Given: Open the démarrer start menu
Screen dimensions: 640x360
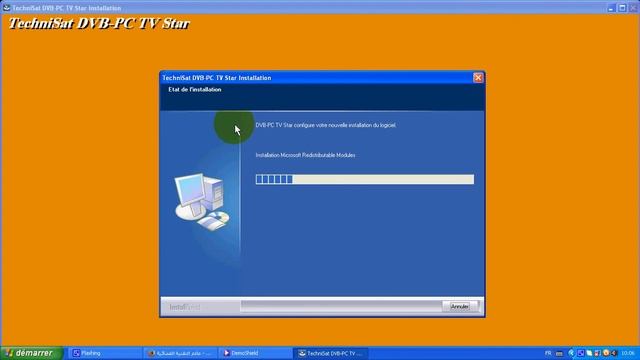Looking at the screenshot, I should (31, 353).
